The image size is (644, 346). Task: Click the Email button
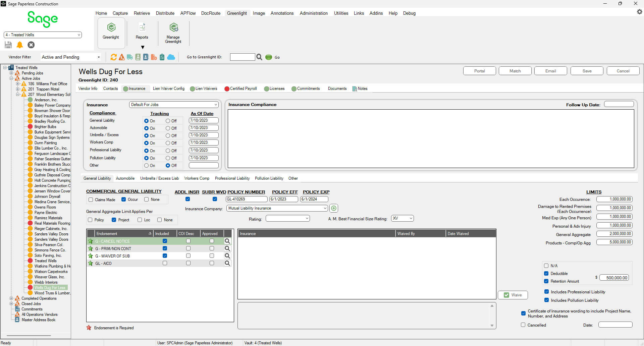(550, 71)
